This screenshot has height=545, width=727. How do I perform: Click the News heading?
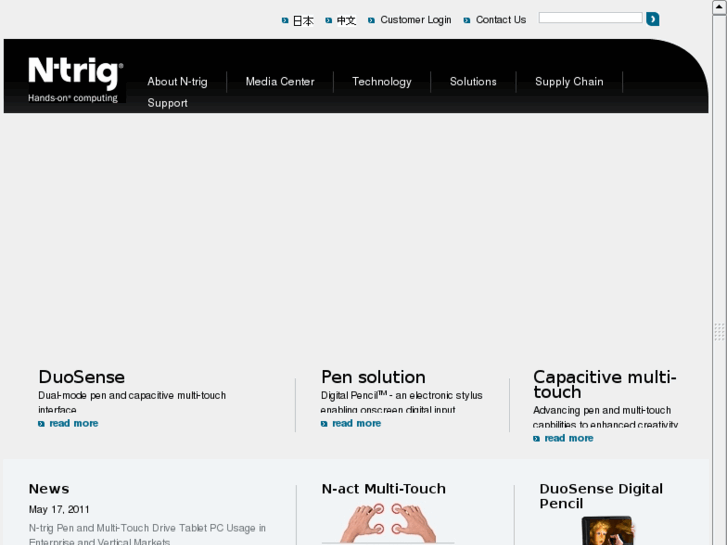[49, 489]
